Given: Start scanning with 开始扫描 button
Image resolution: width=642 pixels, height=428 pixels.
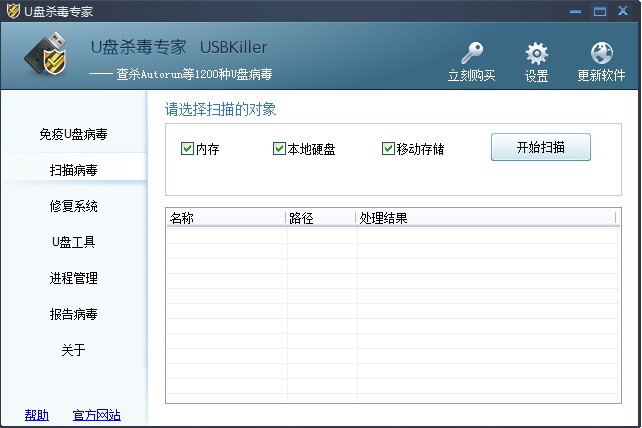Looking at the screenshot, I should tap(540, 147).
